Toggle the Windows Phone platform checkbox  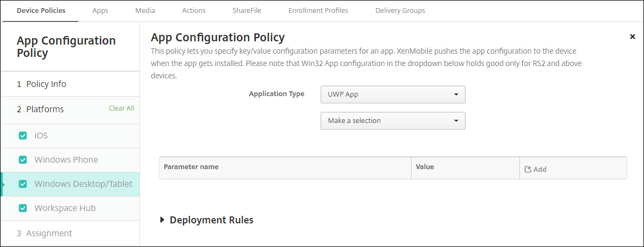click(23, 160)
